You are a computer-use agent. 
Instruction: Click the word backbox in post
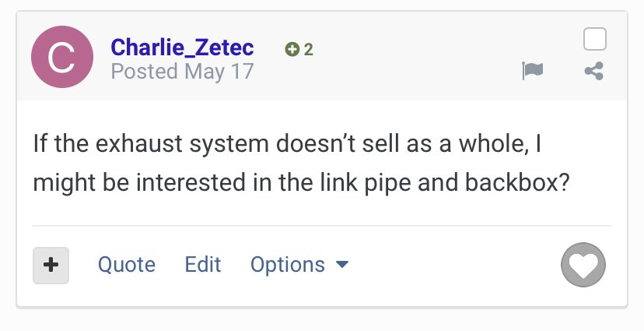pyautogui.click(x=517, y=182)
